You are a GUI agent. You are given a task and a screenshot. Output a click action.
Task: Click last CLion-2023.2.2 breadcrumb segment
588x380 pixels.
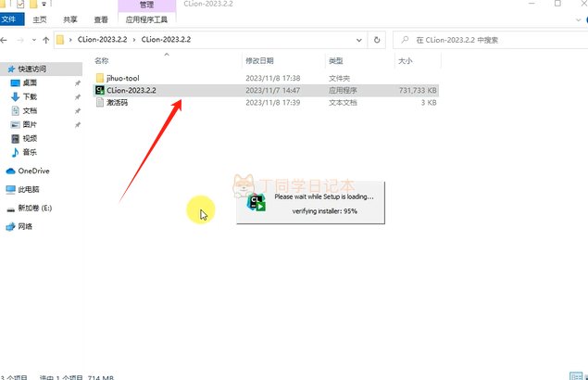(x=166, y=40)
